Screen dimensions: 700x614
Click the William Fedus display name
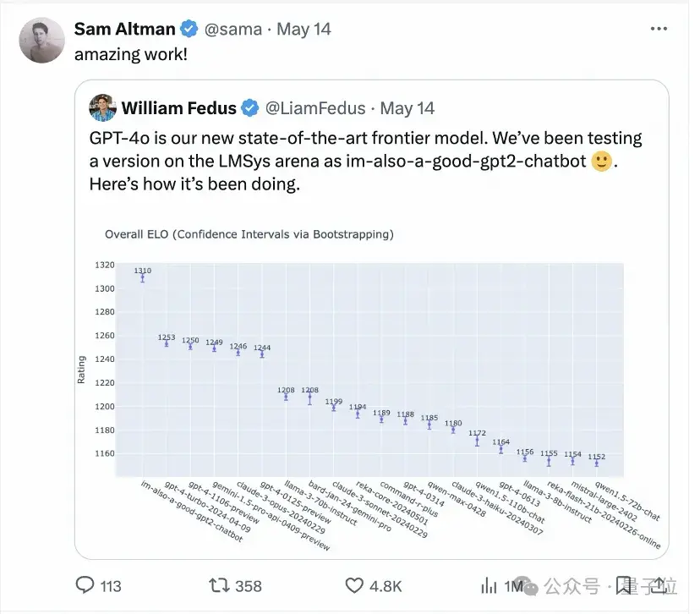tap(180, 107)
